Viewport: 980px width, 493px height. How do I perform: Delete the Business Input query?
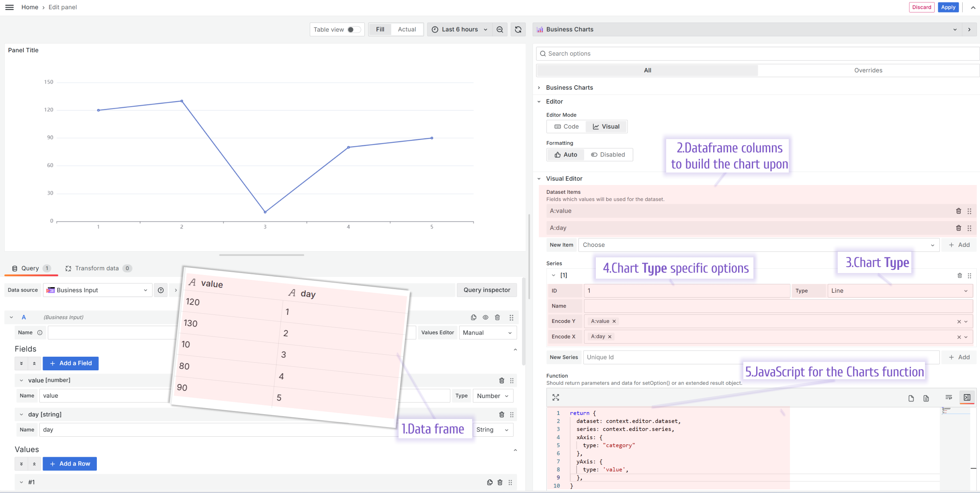pyautogui.click(x=497, y=317)
